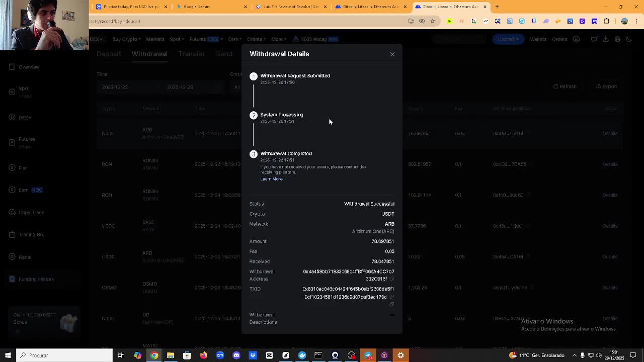Refresh the withdrawal history list

(x=565, y=86)
